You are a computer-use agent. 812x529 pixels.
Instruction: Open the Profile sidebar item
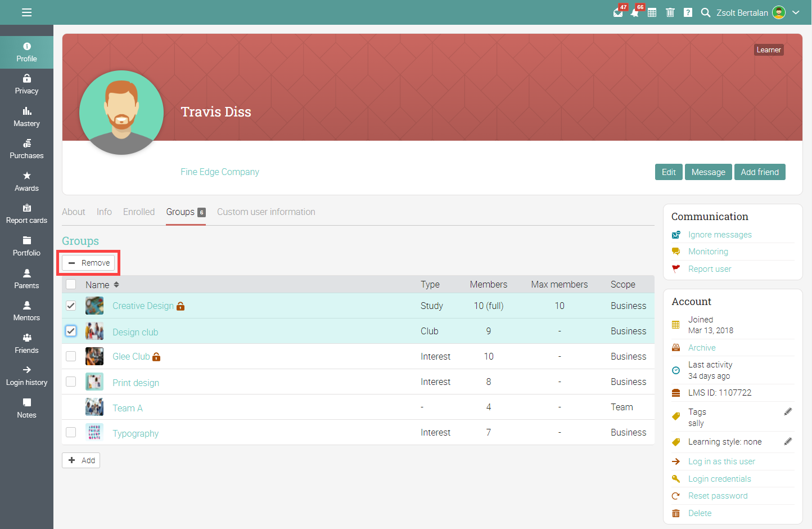[26, 52]
